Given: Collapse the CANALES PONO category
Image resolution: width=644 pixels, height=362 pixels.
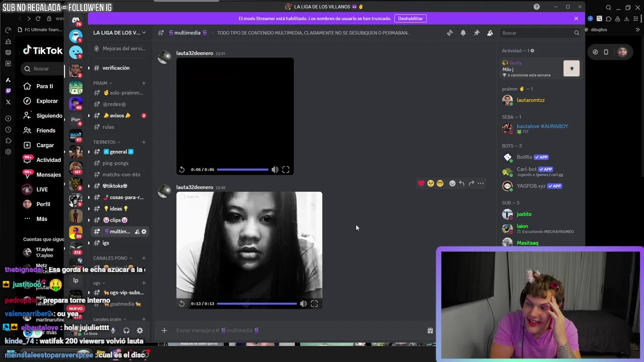Looking at the screenshot, I should (x=113, y=258).
